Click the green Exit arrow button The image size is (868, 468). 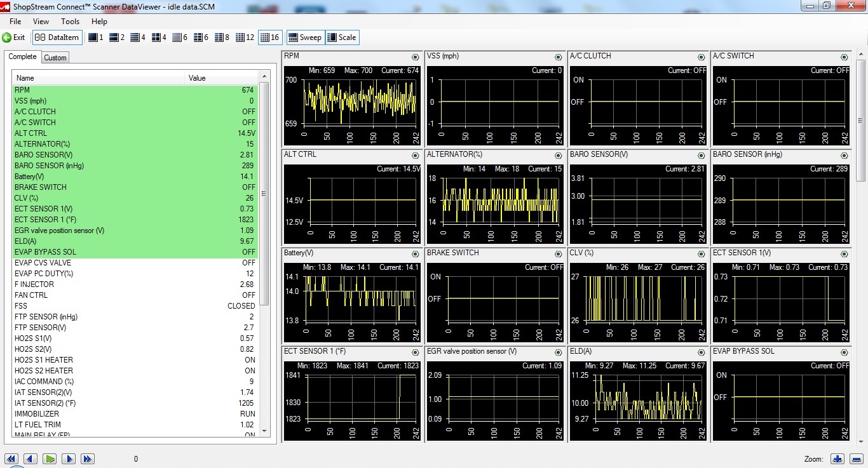tap(13, 37)
